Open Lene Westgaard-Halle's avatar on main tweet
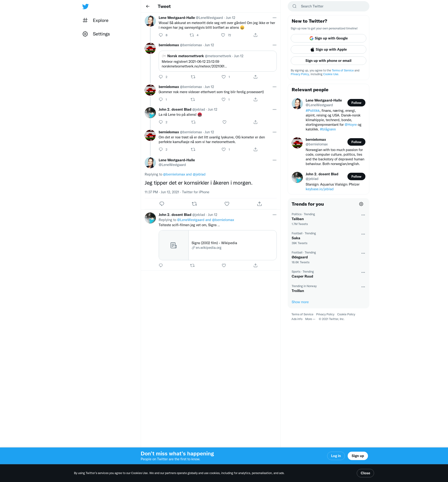 150,163
